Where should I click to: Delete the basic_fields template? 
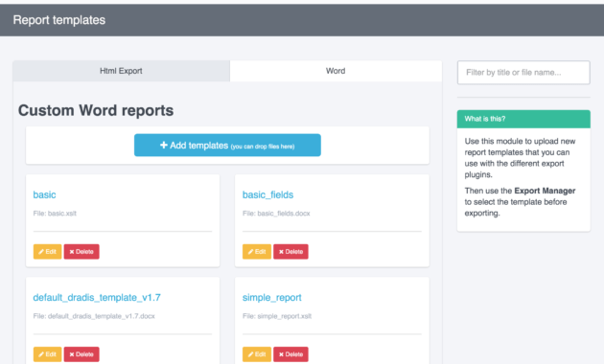click(x=290, y=252)
